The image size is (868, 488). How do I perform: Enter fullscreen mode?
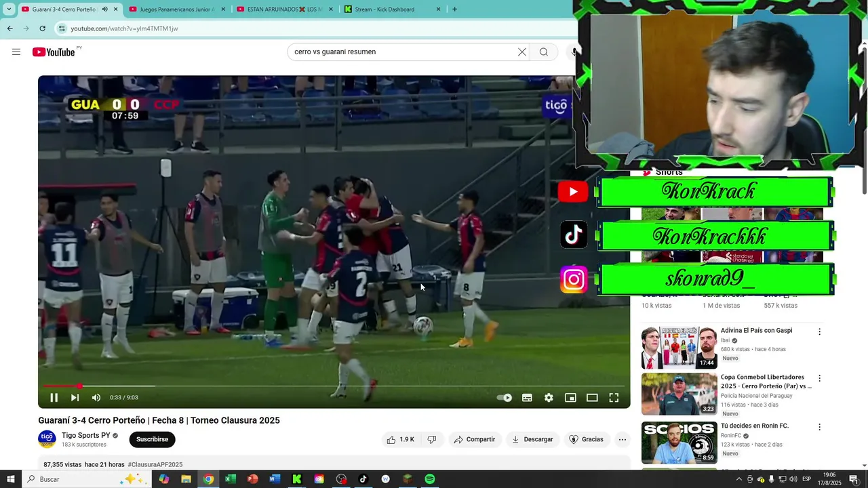[x=614, y=398]
